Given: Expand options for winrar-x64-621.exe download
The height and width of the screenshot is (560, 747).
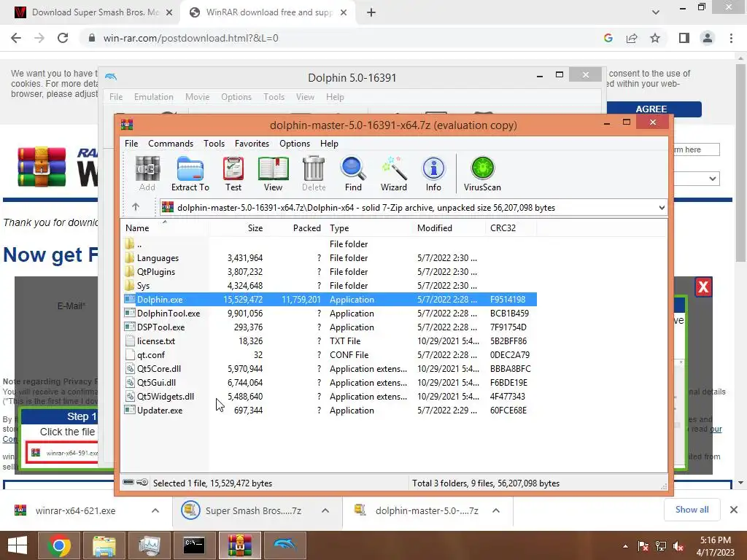Looking at the screenshot, I should point(155,510).
